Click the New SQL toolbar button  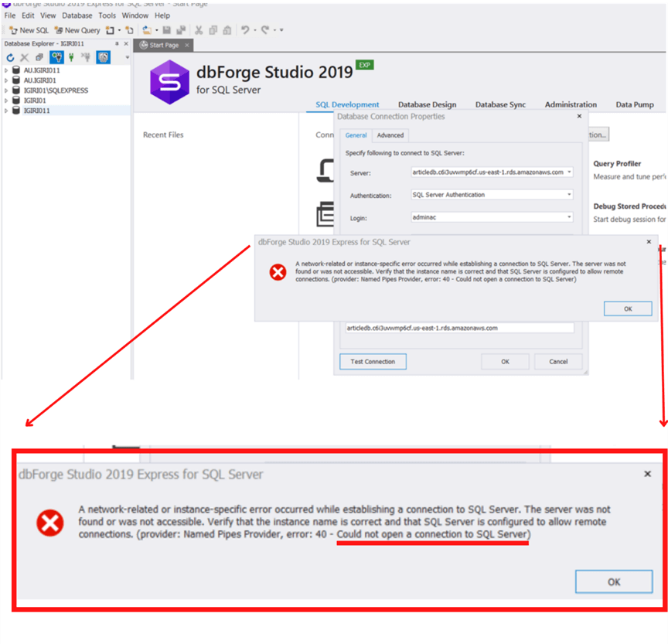[29, 30]
